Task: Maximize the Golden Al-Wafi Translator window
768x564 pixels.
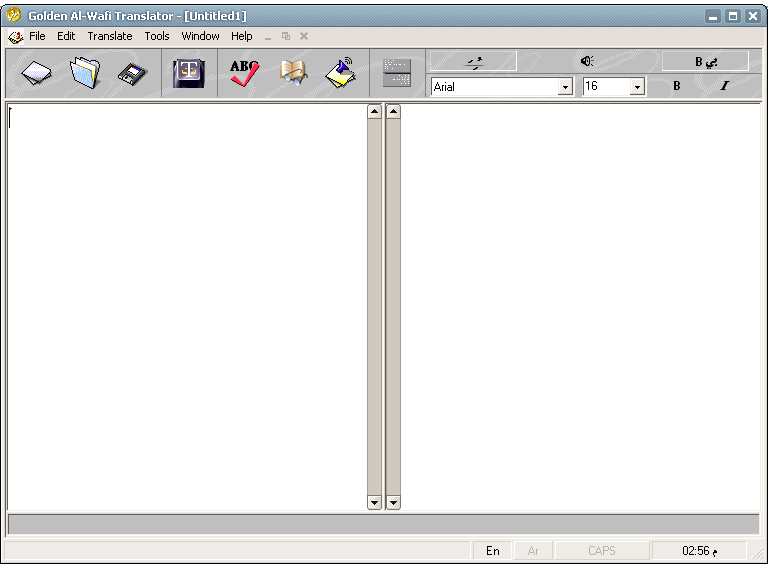Action: click(733, 16)
